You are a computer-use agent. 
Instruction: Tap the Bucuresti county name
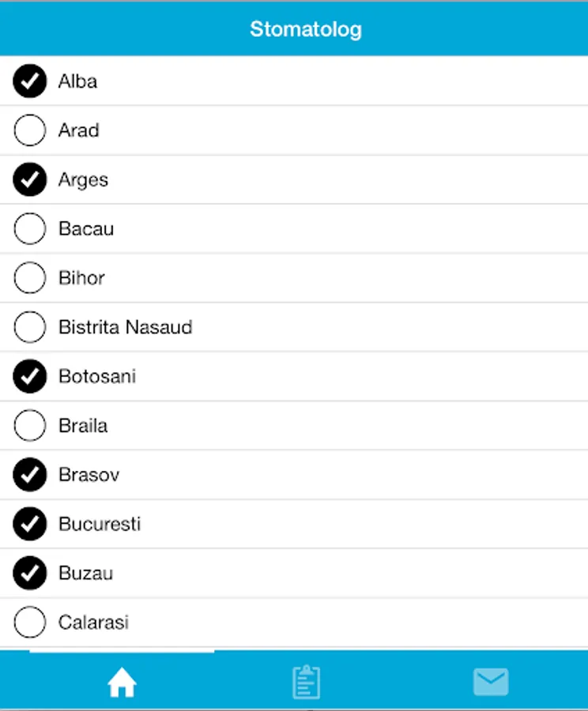click(100, 524)
